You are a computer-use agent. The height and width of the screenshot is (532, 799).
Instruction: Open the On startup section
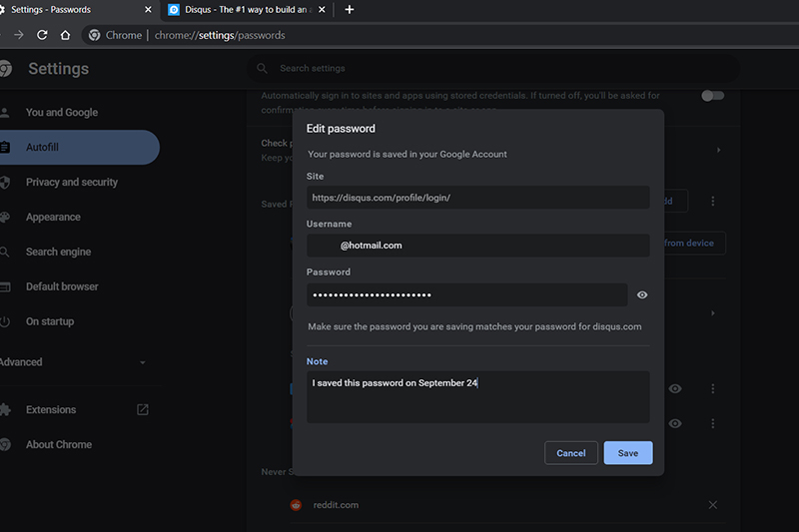coord(50,321)
